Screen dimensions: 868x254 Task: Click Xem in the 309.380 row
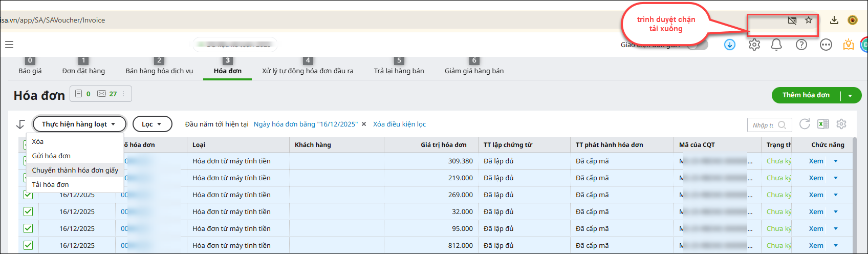point(816,161)
